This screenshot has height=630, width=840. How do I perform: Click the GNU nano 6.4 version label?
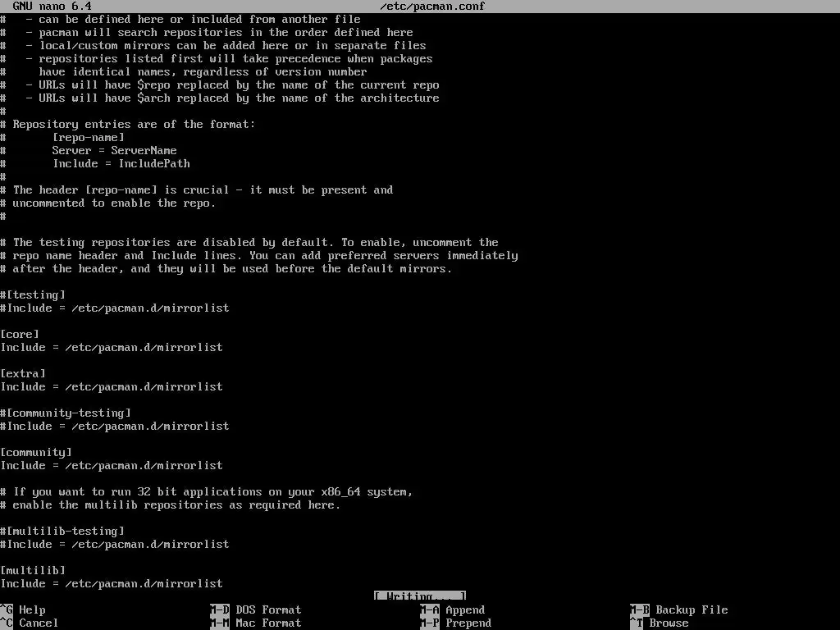[52, 7]
